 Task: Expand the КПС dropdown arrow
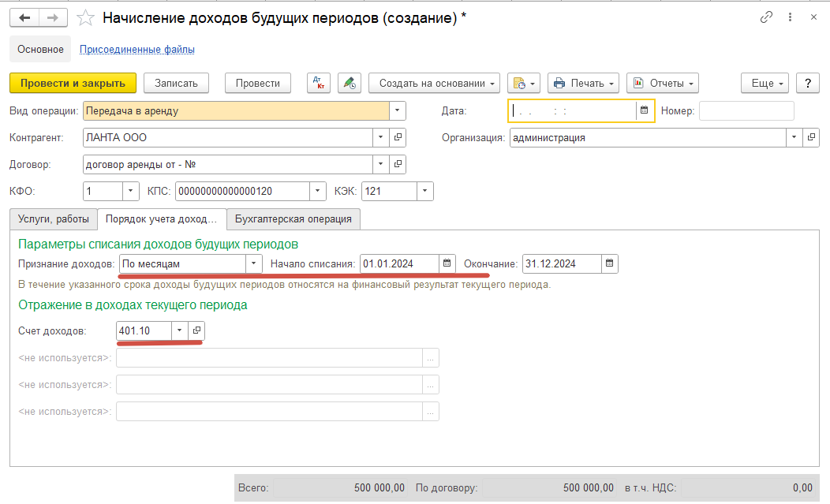click(318, 191)
